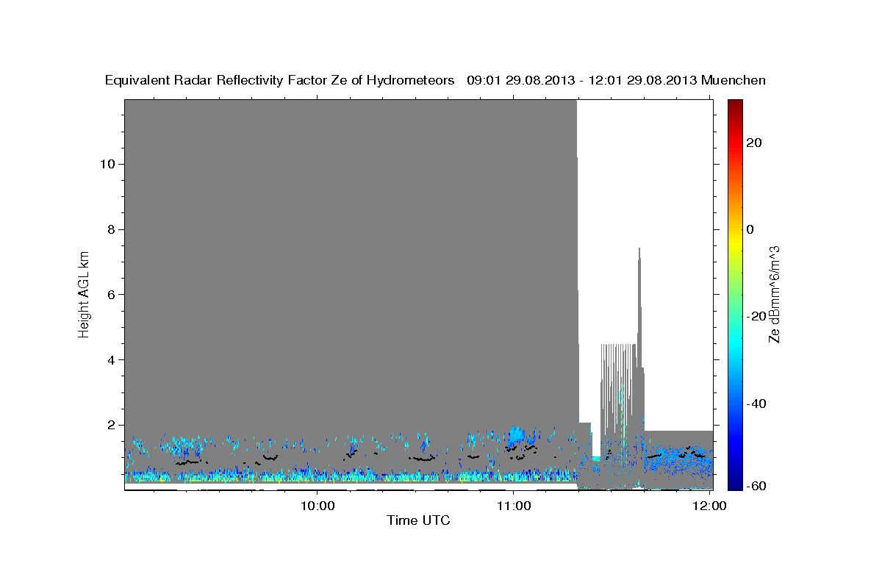The image size is (882, 588).
Task: Click the colorbar label 20
Action: coord(754,143)
